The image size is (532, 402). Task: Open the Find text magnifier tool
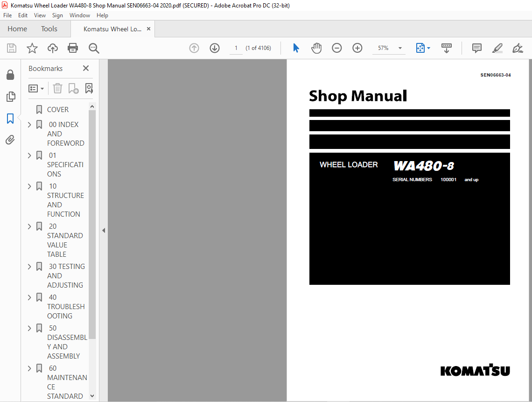coord(94,48)
